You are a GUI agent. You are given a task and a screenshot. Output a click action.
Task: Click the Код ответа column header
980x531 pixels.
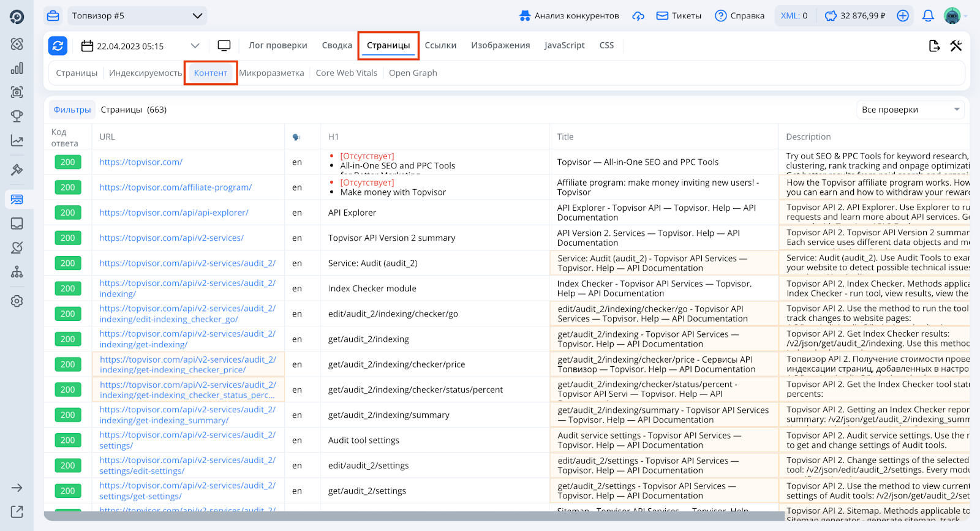click(x=65, y=137)
